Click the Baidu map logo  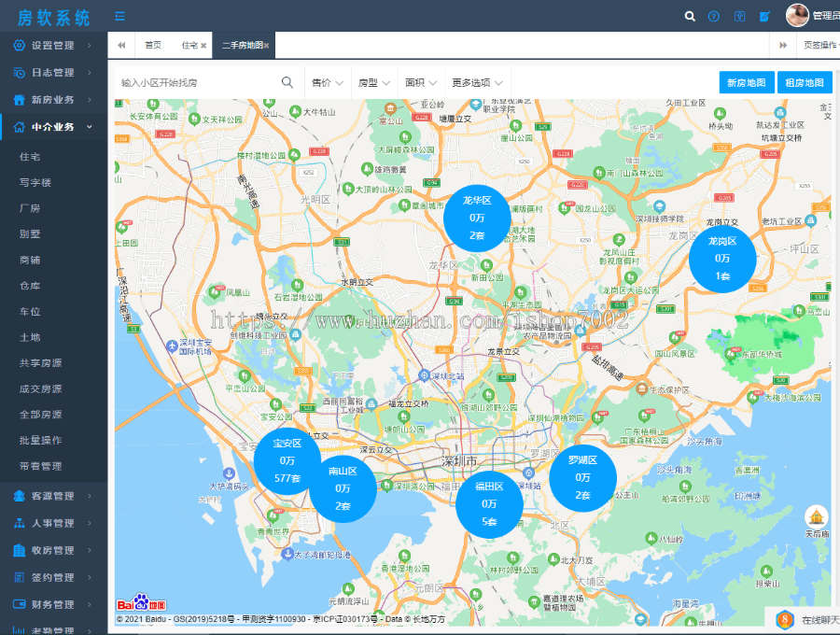pos(142,603)
